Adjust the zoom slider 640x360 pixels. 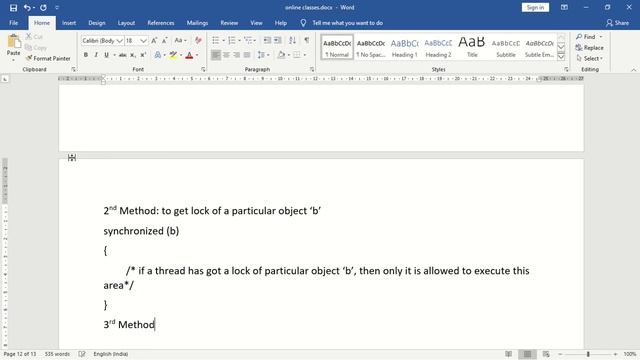588,354
